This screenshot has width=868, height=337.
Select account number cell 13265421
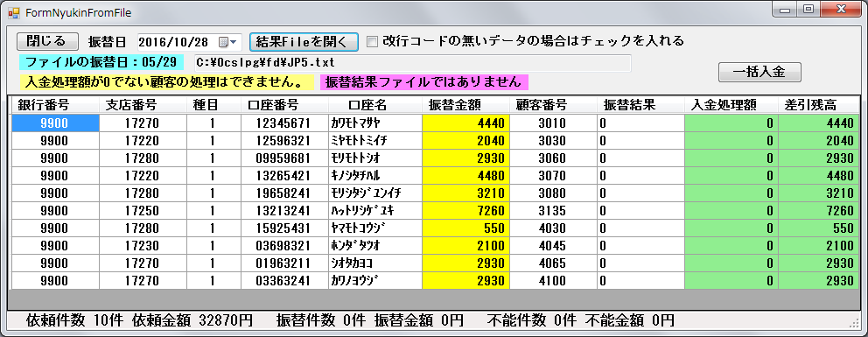[x=284, y=175]
